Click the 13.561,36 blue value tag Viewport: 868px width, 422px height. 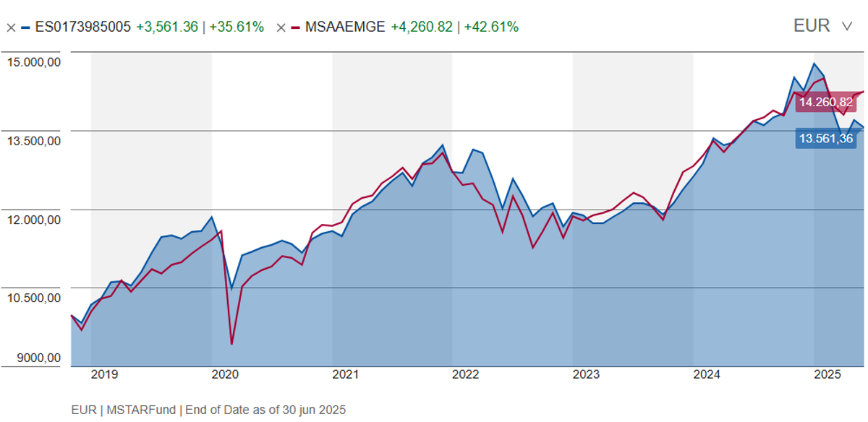click(x=825, y=138)
